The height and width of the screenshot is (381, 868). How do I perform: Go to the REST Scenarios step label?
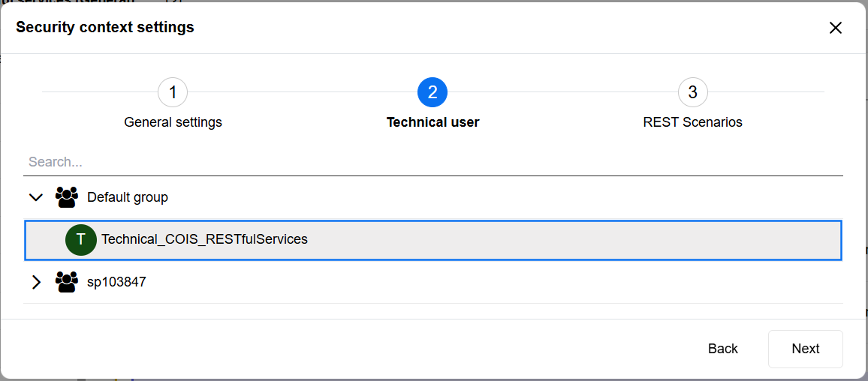click(x=692, y=122)
